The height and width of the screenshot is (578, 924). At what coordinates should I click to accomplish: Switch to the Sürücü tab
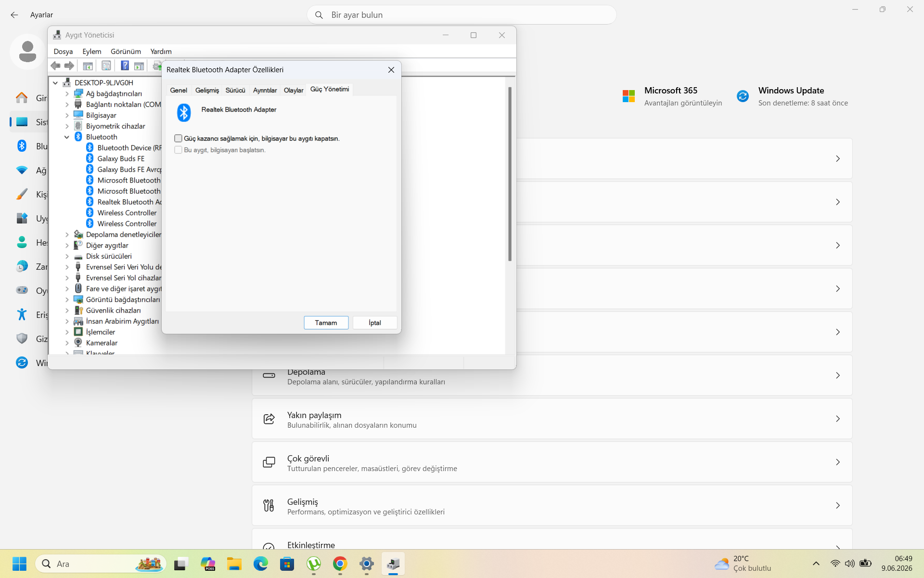235,90
